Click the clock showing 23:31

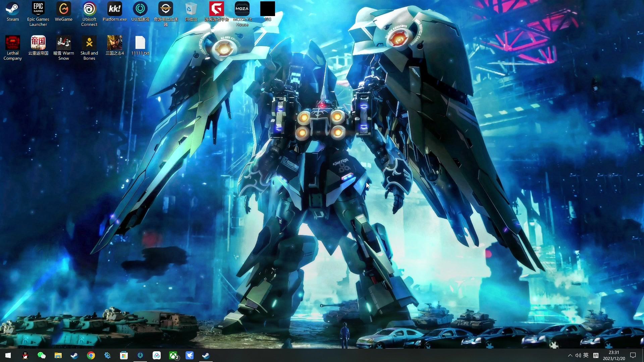(614, 355)
